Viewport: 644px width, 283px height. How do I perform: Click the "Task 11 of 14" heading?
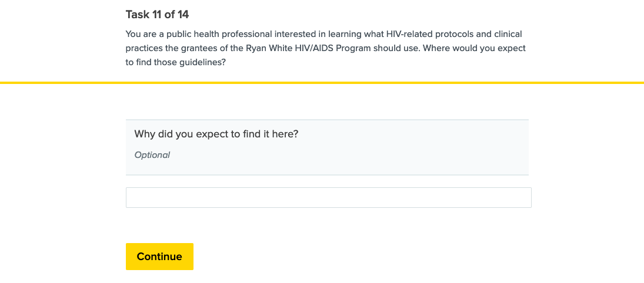coord(157,15)
